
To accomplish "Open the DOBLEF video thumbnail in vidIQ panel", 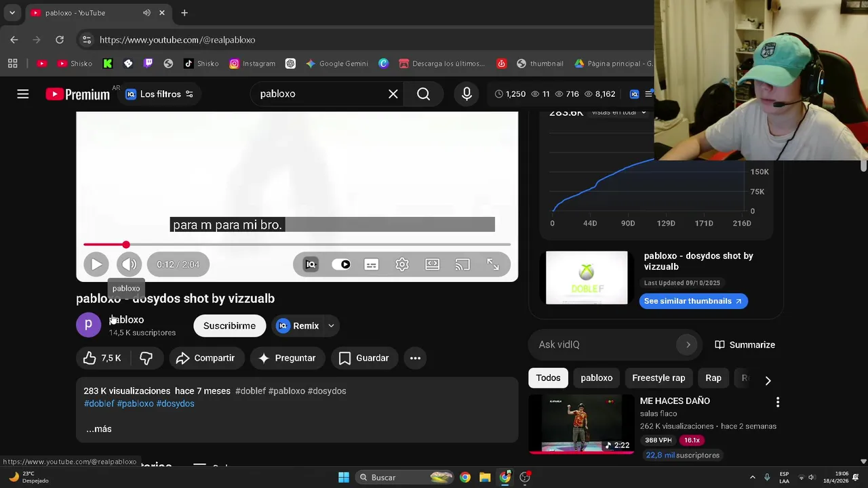I will [587, 278].
